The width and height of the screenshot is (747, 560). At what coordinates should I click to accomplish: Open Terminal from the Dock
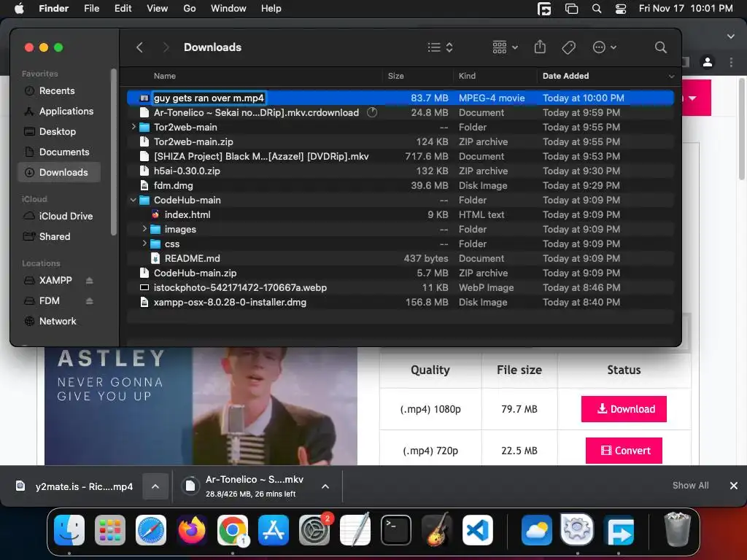click(396, 530)
